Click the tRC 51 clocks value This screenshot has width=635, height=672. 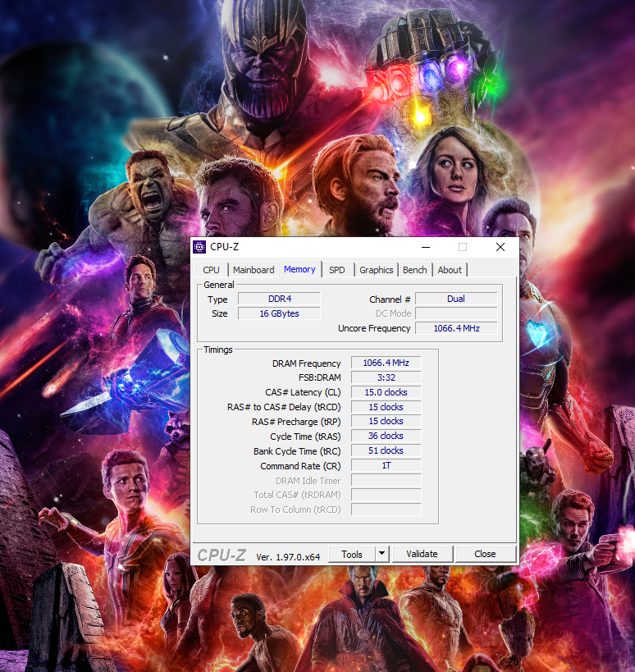[x=386, y=450]
